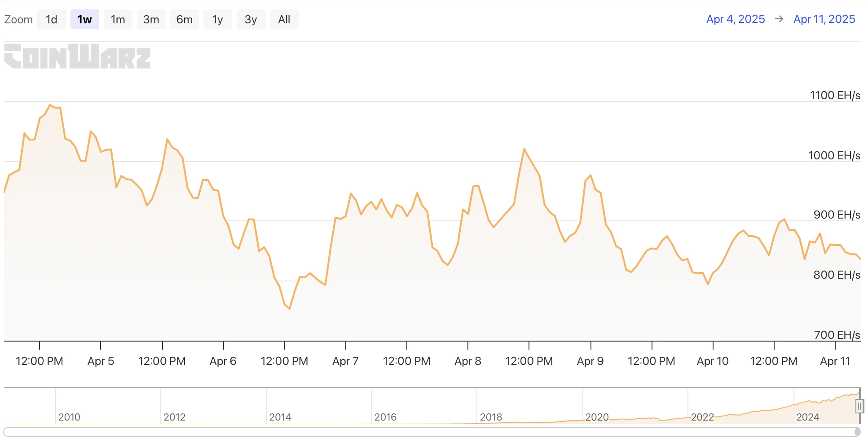Set chart zoom to 3m

(x=151, y=20)
